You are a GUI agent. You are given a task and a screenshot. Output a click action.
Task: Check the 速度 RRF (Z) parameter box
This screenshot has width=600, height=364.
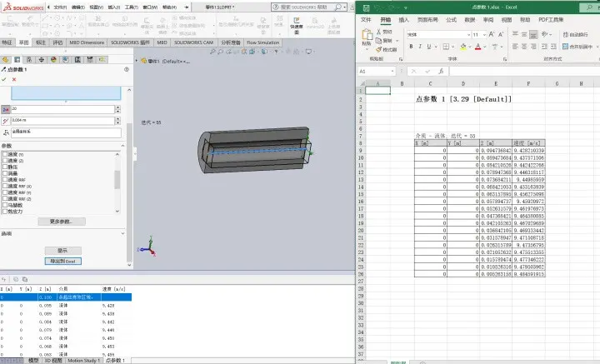click(5, 198)
